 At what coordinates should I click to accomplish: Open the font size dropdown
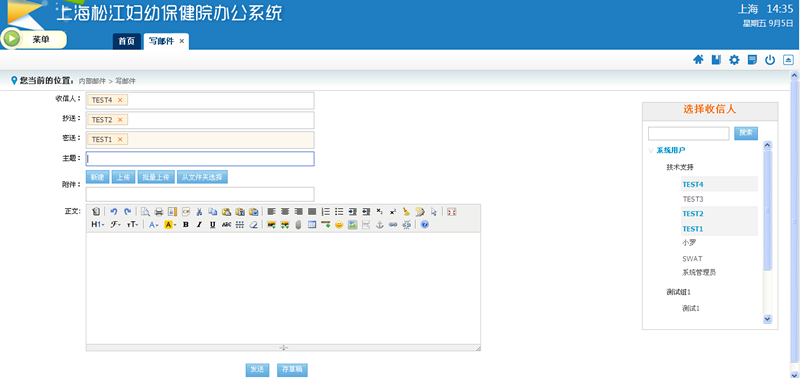132,224
